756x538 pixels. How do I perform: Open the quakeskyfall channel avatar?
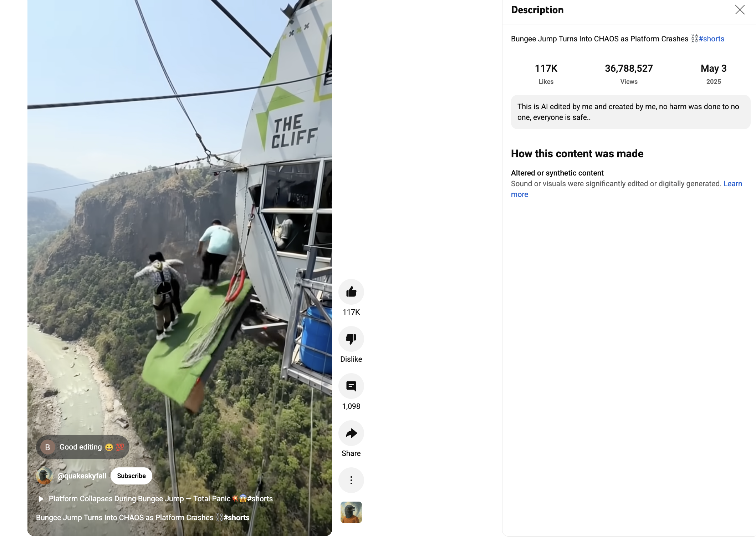tap(45, 476)
